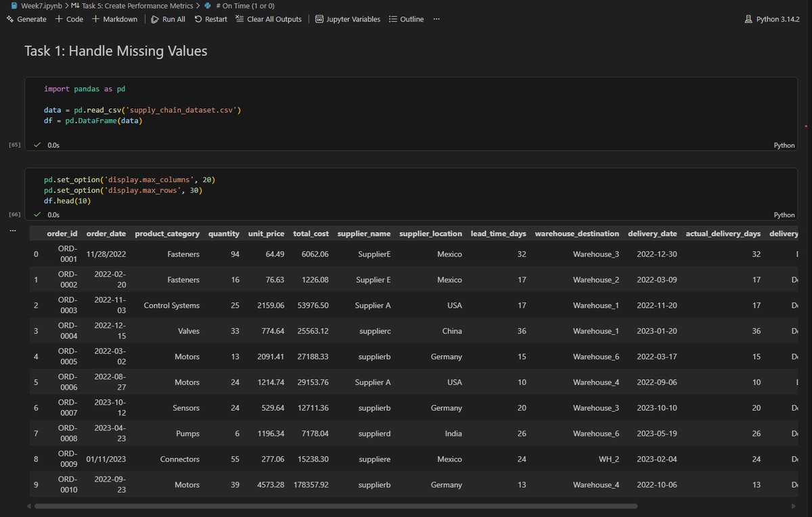812x517 pixels.
Task: Restart the notebook kernel
Action: pos(210,19)
